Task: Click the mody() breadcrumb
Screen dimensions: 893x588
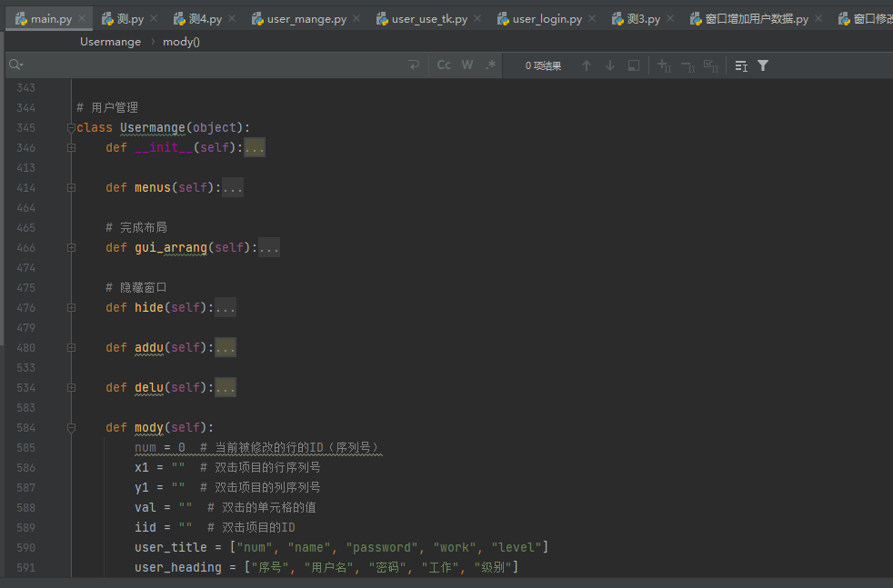Action: click(x=181, y=42)
